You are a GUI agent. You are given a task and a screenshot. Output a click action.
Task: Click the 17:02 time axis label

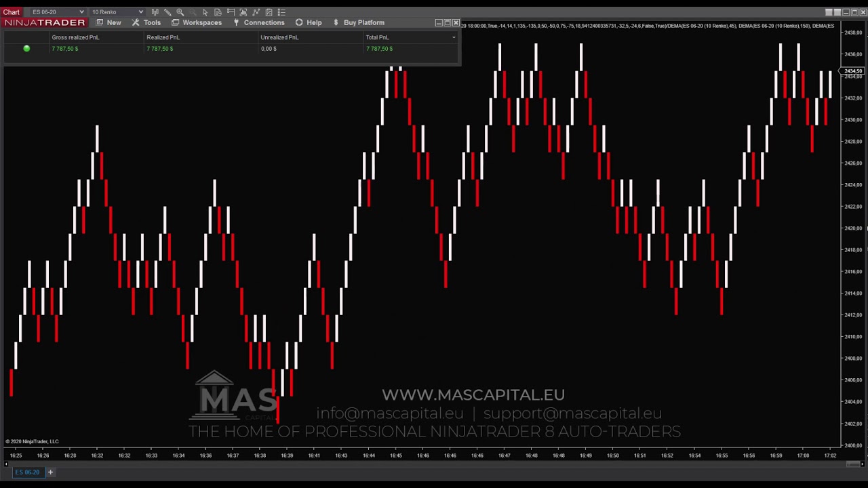point(831,455)
